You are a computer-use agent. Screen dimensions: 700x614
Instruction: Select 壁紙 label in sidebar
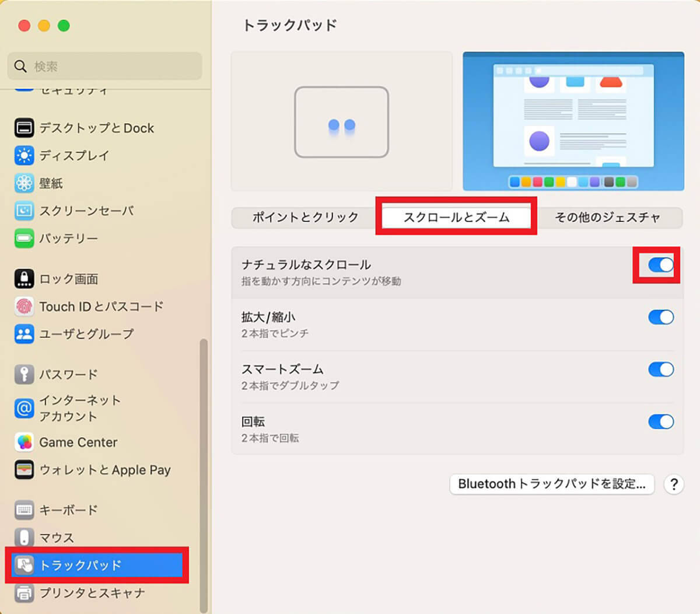[51, 183]
